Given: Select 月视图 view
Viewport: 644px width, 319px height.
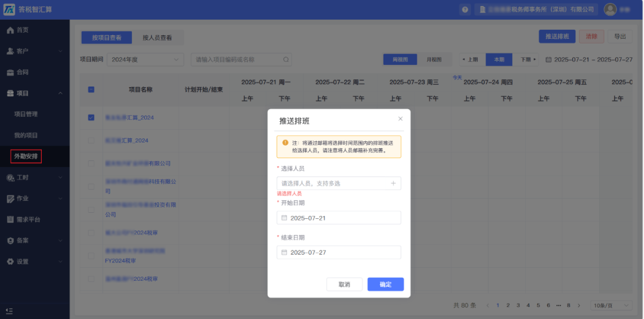Looking at the screenshot, I should (434, 60).
